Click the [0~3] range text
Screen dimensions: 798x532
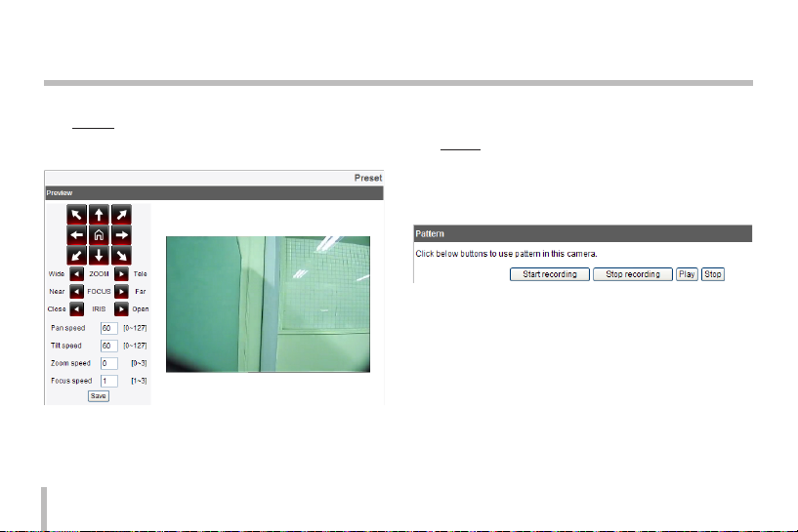(139, 363)
